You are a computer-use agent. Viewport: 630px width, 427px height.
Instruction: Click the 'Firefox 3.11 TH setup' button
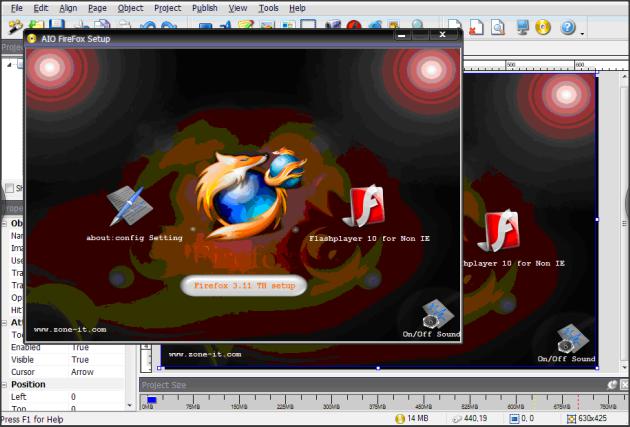tap(244, 286)
